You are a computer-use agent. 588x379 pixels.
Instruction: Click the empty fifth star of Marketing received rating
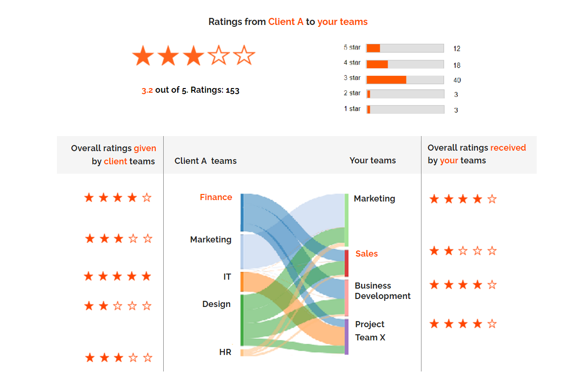click(492, 199)
